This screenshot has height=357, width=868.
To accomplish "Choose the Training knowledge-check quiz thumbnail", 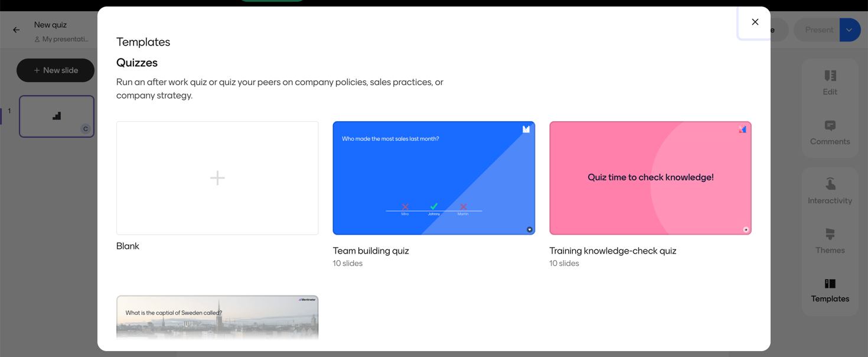I will click(650, 178).
